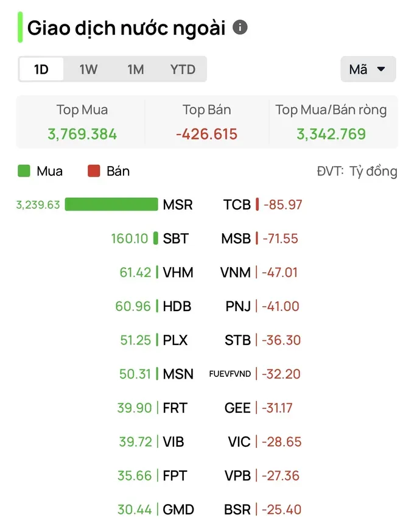Screen dimensions: 414x532
Task: Open the Mã dropdown selector
Action: (x=368, y=69)
